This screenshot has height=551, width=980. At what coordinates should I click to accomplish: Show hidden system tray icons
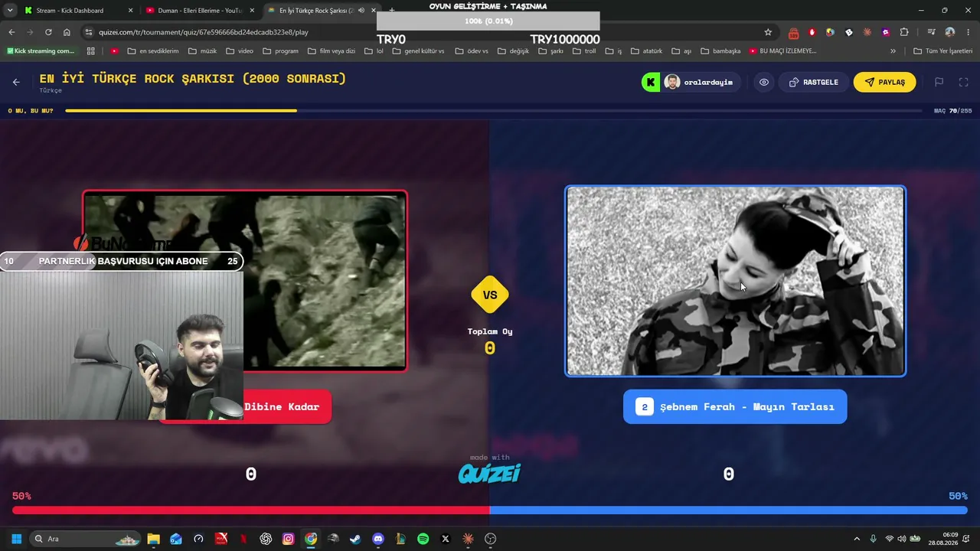click(857, 539)
